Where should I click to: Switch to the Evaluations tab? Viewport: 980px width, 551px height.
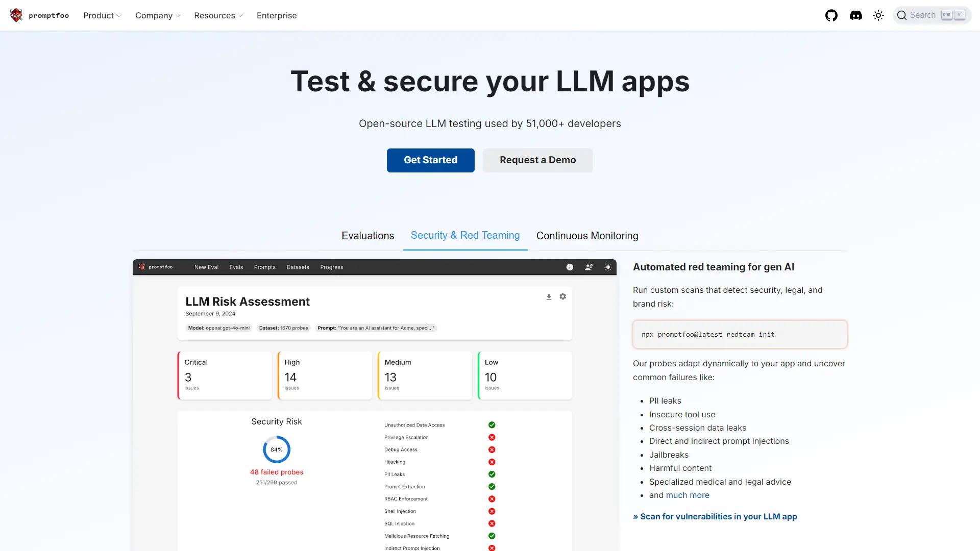(368, 235)
